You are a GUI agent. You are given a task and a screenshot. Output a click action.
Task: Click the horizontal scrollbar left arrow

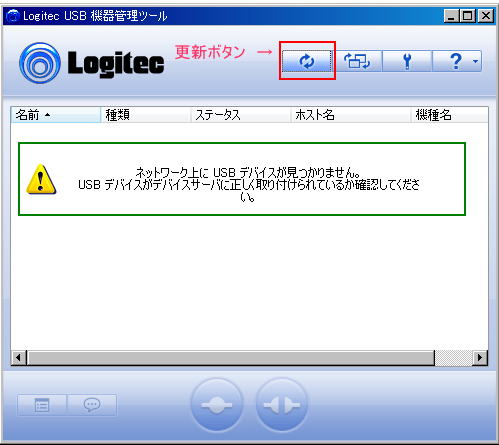click(19, 358)
